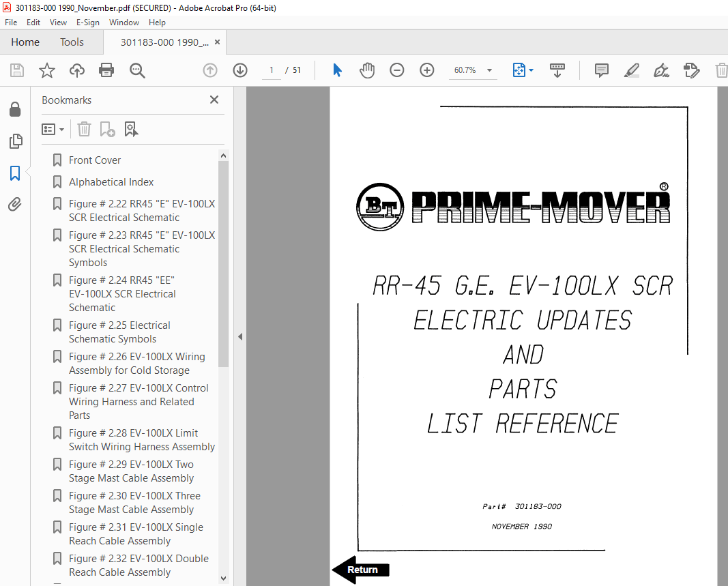Screen dimensions: 728x586
Task: Click inside the page number field
Action: coord(271,70)
